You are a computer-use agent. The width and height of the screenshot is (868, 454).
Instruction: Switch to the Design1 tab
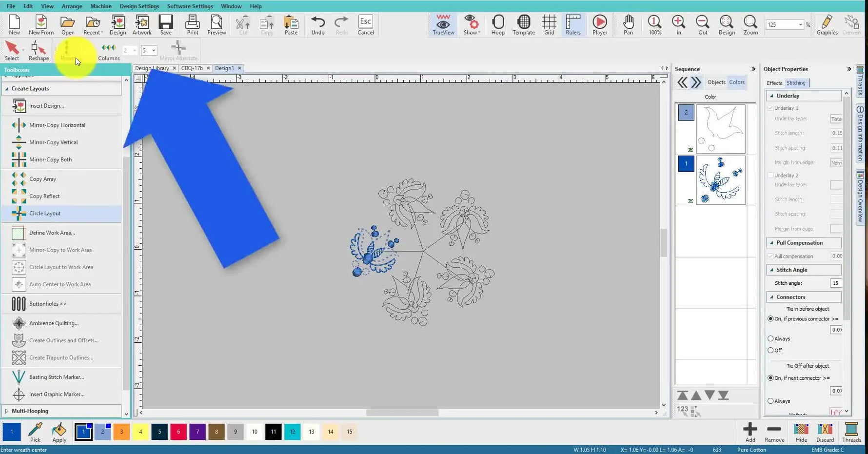click(x=225, y=68)
